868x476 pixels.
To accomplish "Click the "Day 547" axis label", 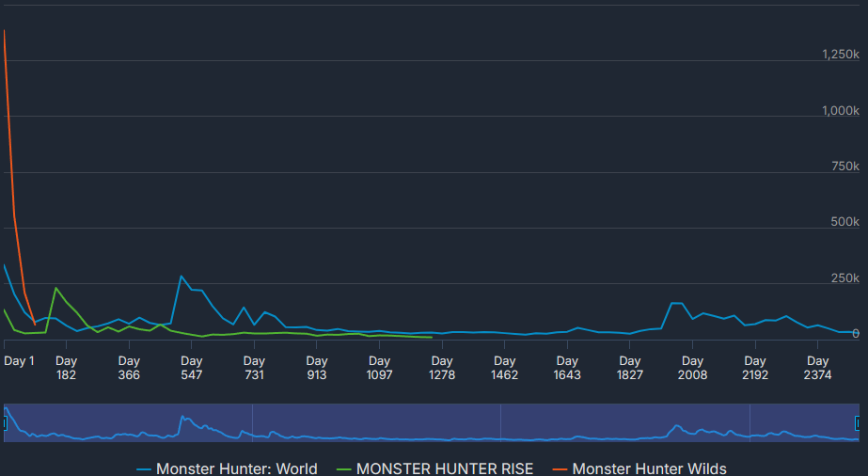I will pyautogui.click(x=192, y=368).
